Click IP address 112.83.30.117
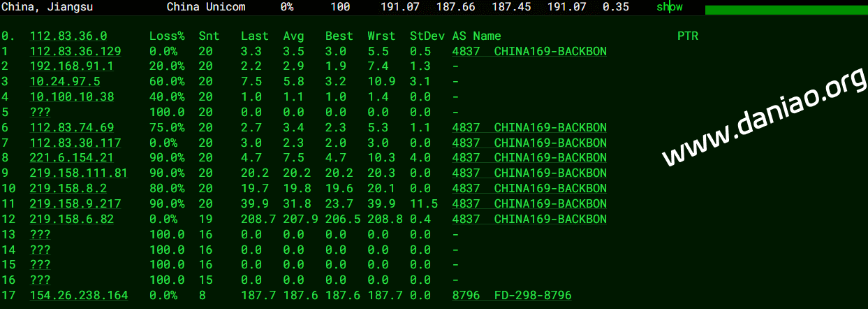 (75, 143)
